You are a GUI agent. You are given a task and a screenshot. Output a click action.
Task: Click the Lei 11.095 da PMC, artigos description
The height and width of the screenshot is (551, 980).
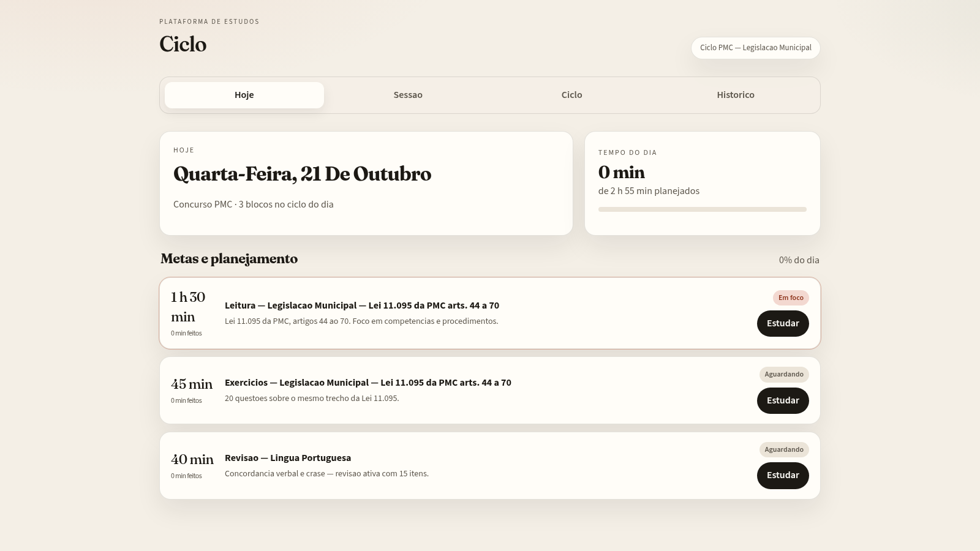click(x=361, y=321)
